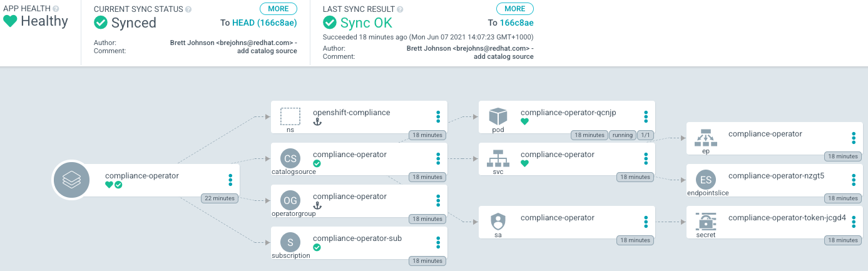
Task: Open the 166c8ae last sync commit link
Action: (x=516, y=23)
